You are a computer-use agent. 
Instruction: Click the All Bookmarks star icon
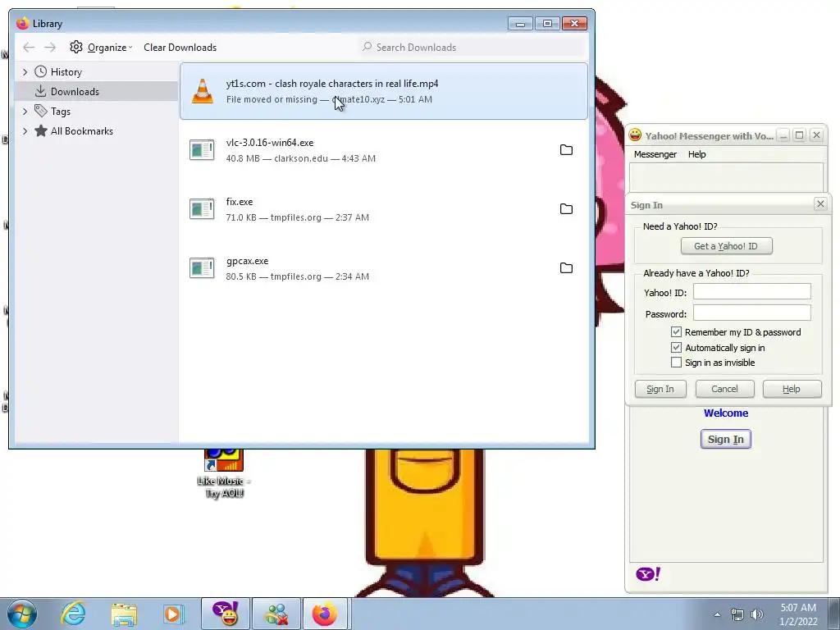coord(40,130)
